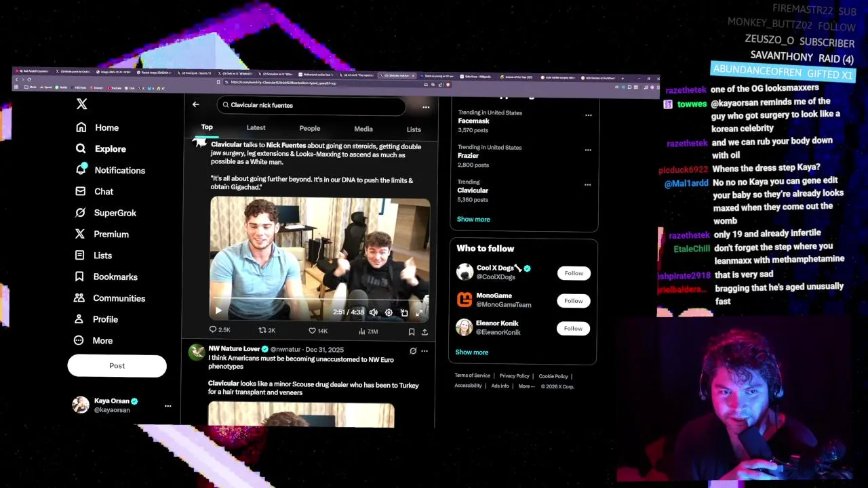868x488 pixels.
Task: Follow Cool X Dogs account
Action: 574,273
